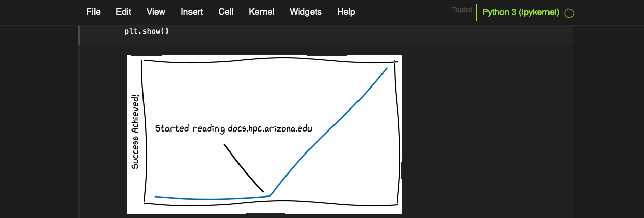Click the 'Success Achieved!' axis label

point(135,132)
